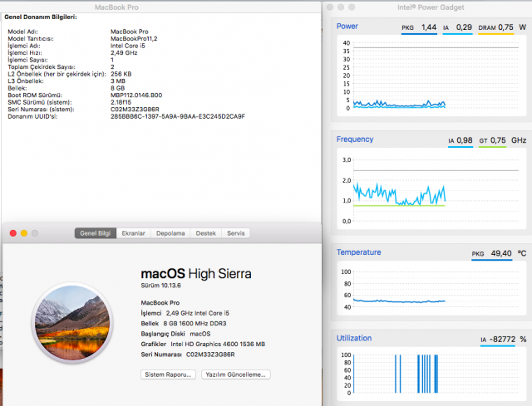Screen dimensions: 532x406
Task: Click the PKG power legend indicator
Action: coord(420,28)
